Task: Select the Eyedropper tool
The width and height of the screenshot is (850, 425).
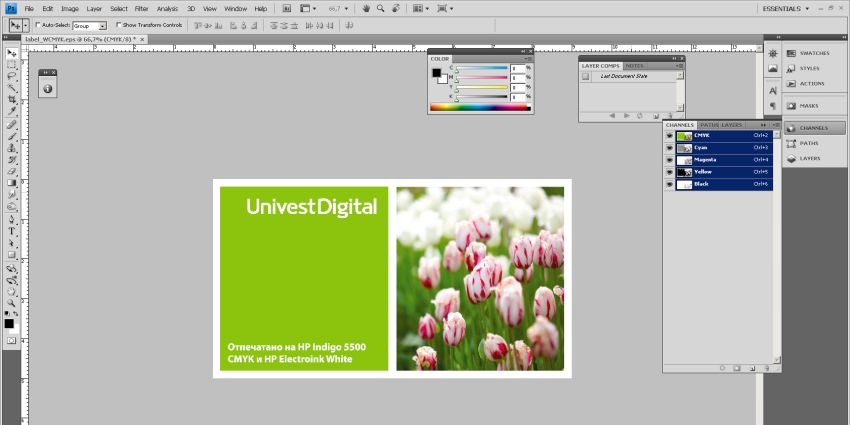Action: 11,111
